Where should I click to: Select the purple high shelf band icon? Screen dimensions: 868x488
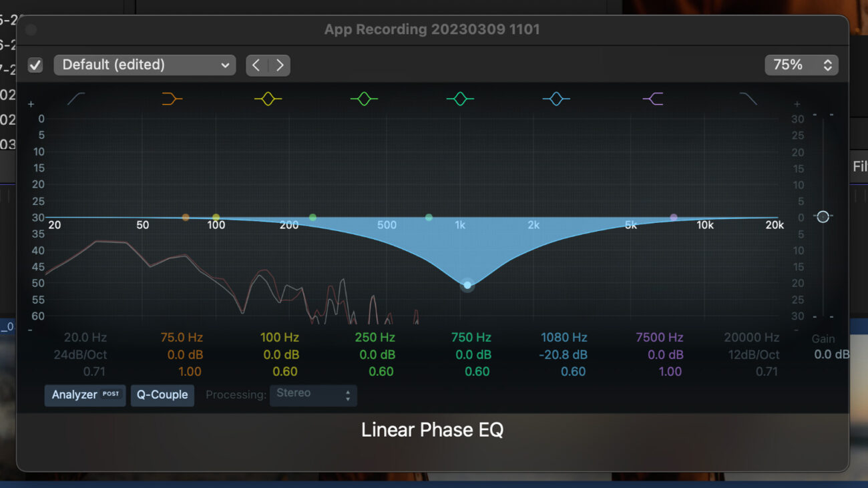coord(652,98)
